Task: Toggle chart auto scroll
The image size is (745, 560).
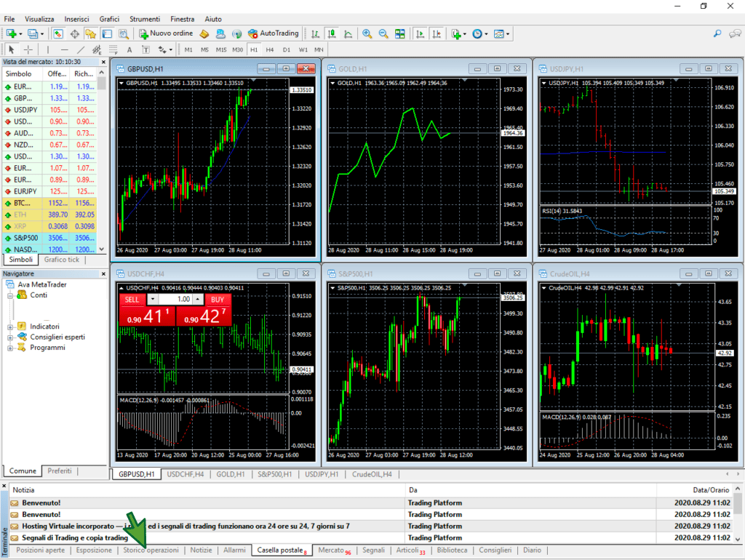Action: pos(420,33)
